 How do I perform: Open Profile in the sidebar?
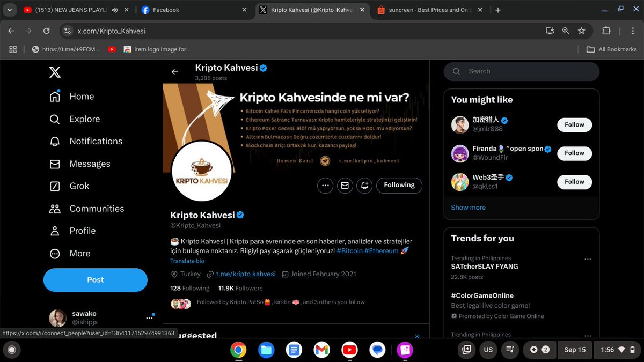[72, 231]
